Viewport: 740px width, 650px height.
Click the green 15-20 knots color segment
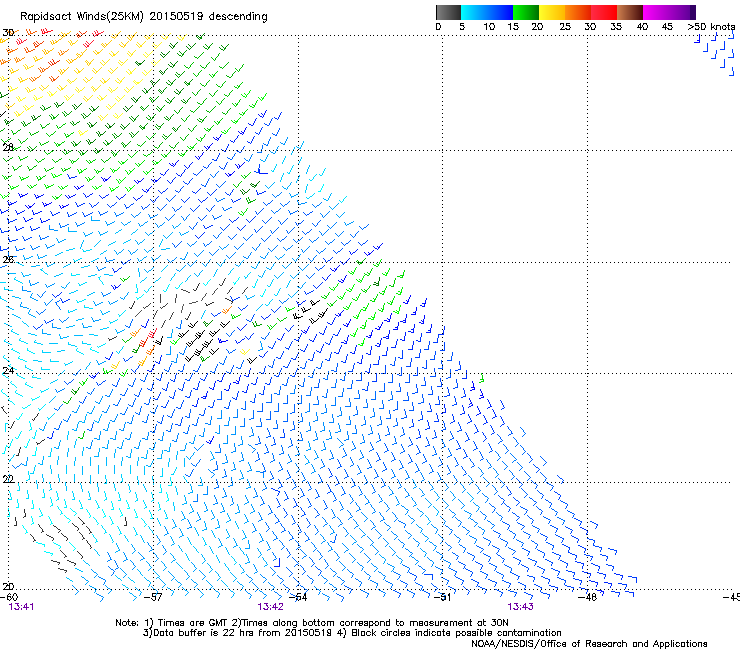tap(526, 12)
